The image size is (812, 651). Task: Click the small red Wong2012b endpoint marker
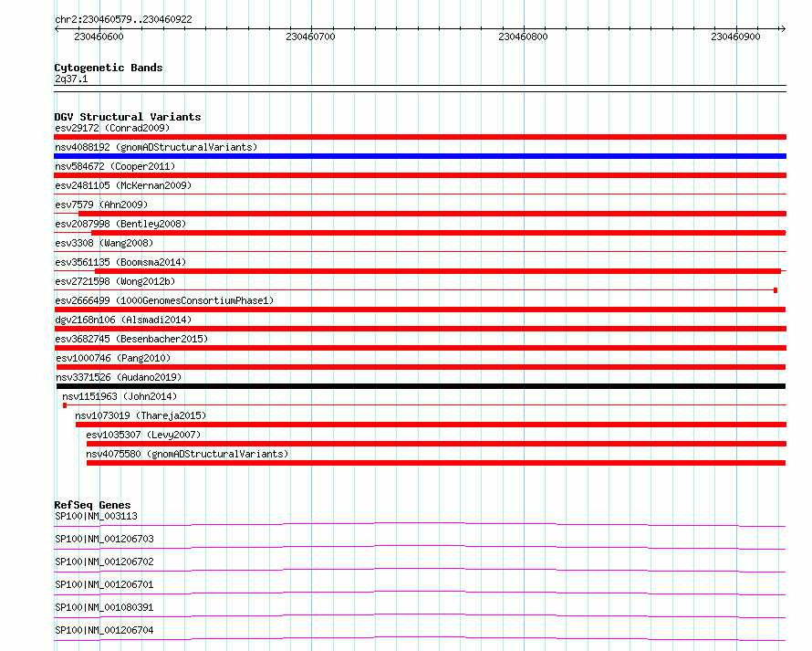pos(776,290)
